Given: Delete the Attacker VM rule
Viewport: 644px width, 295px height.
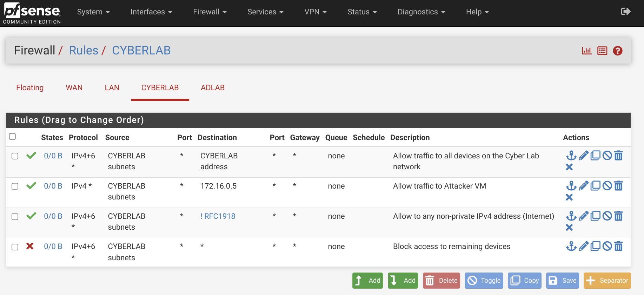Looking at the screenshot, I should pyautogui.click(x=619, y=186).
